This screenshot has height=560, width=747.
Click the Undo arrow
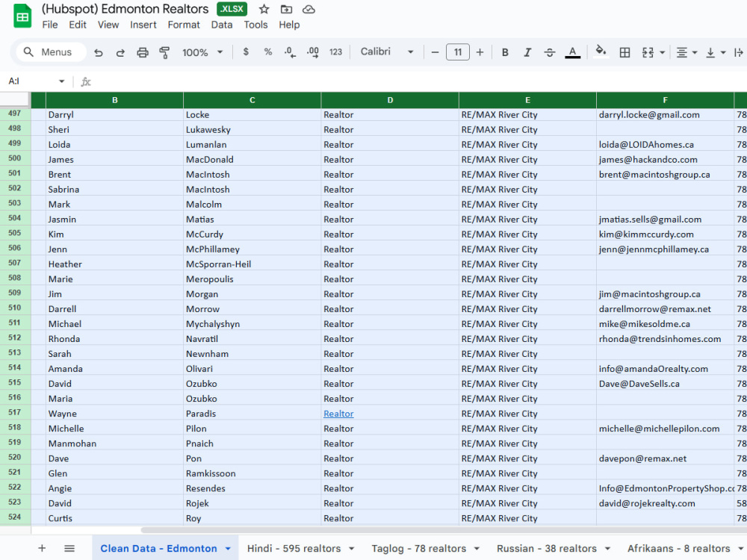(98, 52)
